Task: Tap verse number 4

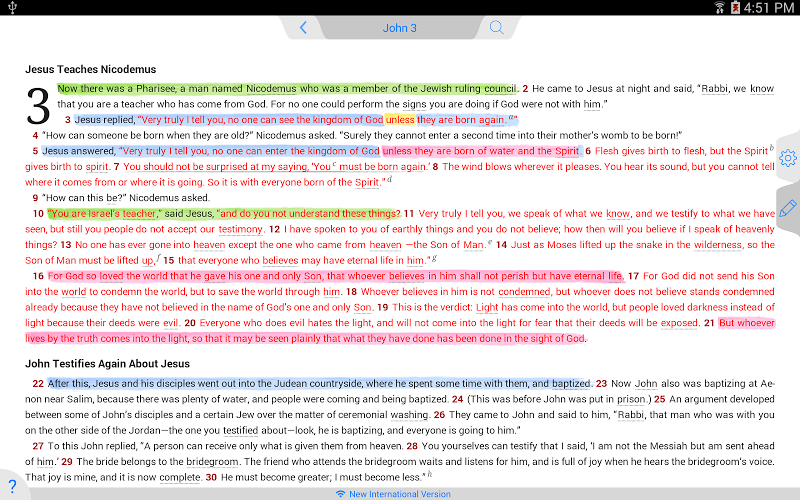Action: tap(35, 136)
